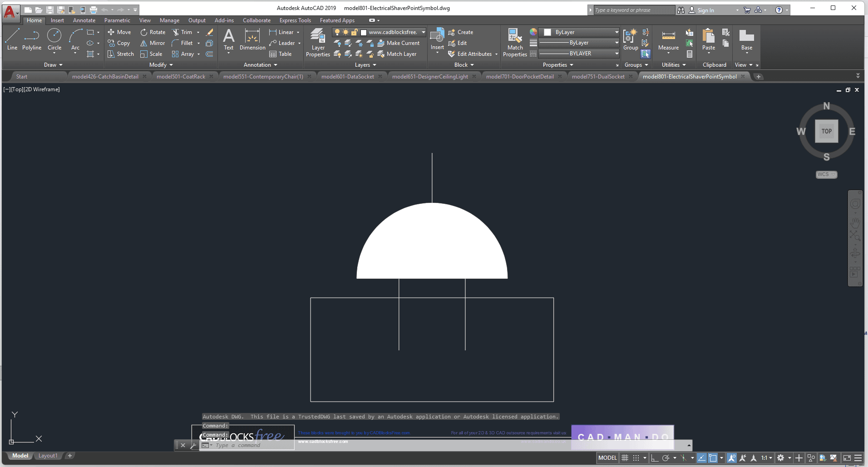Toggle Polar Tracking in status bar
The image size is (868, 467).
coord(666,458)
